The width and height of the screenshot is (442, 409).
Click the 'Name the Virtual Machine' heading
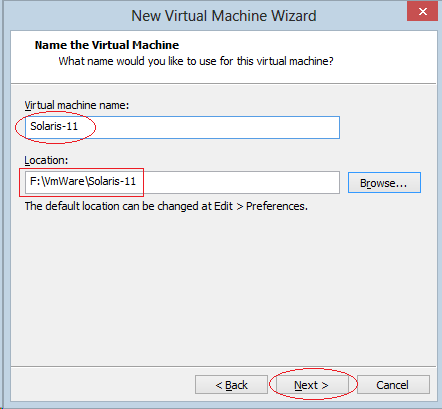pyautogui.click(x=107, y=45)
